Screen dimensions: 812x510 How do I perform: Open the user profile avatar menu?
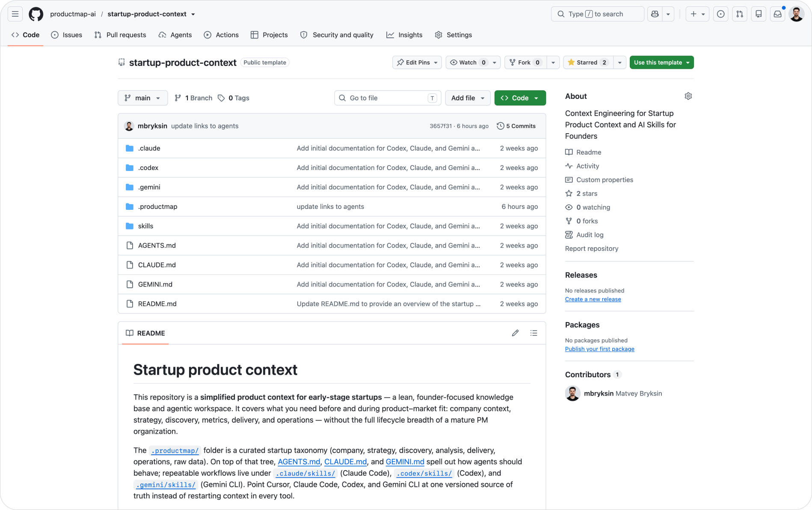click(x=797, y=14)
